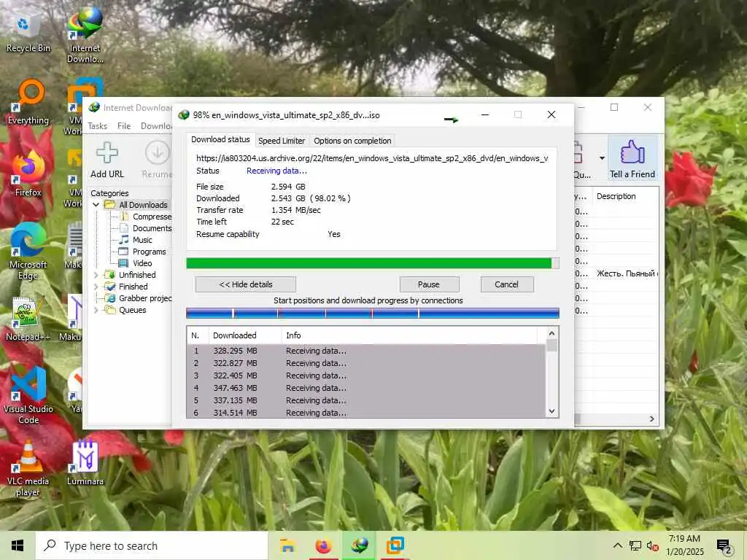Click Tell a Friend toolbar icon
The height and width of the screenshot is (560, 747).
(632, 160)
